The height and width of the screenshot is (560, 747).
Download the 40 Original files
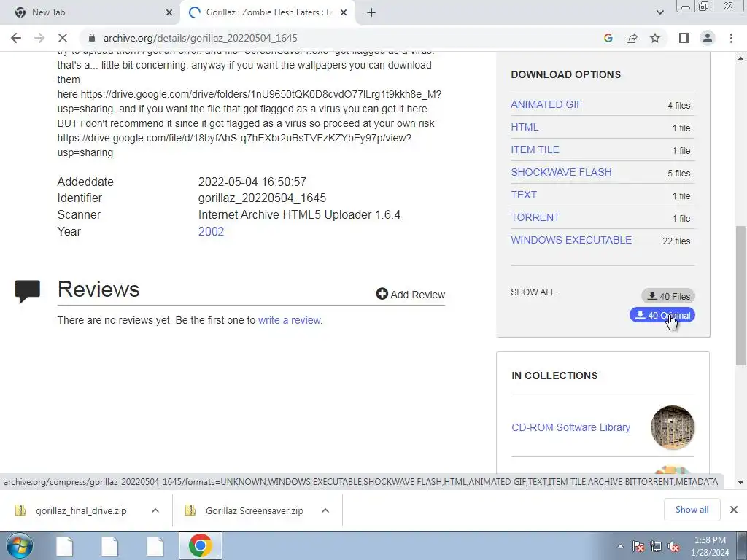point(662,315)
